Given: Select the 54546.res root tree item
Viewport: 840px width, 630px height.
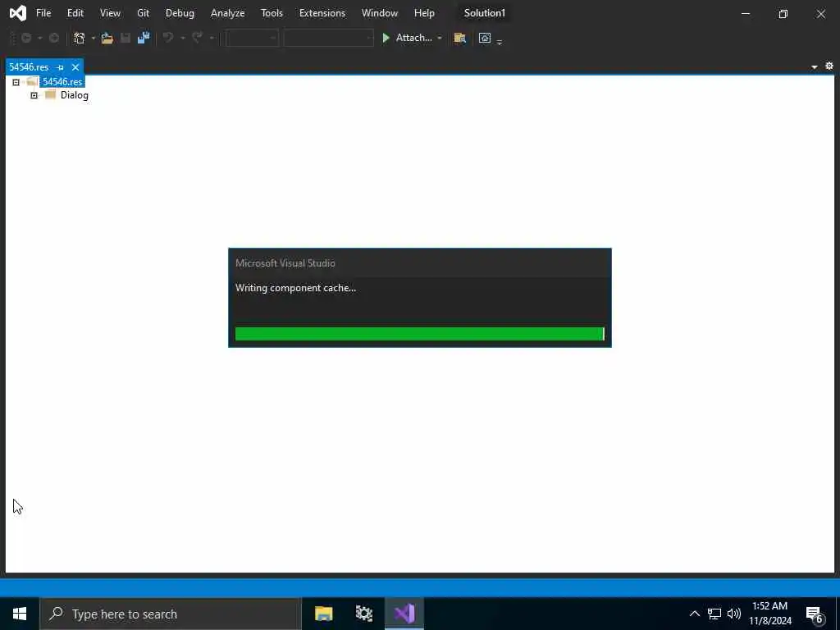Looking at the screenshot, I should pyautogui.click(x=62, y=81).
